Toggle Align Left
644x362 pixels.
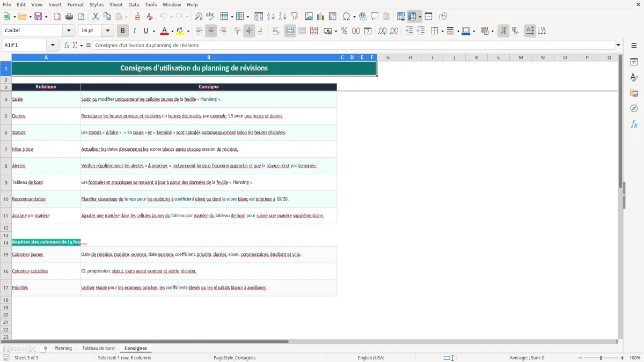tap(199, 31)
